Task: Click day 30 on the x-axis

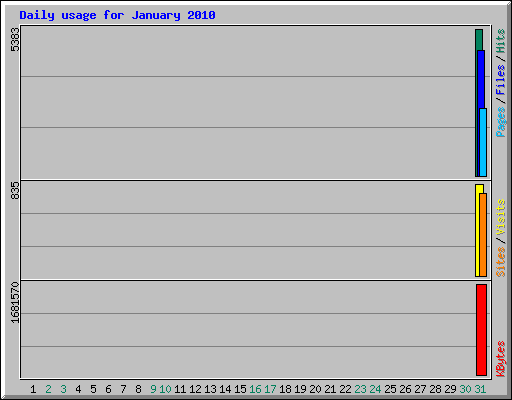Action: point(465,389)
